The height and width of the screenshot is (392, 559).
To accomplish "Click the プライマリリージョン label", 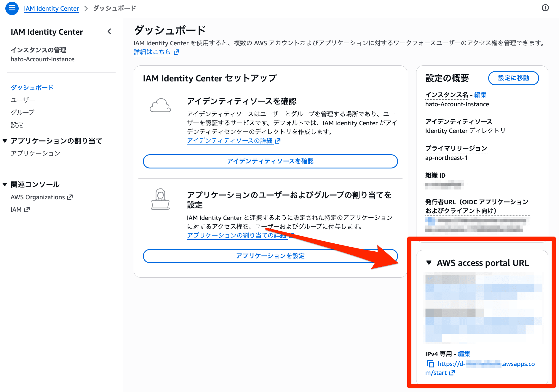I will point(456,148).
